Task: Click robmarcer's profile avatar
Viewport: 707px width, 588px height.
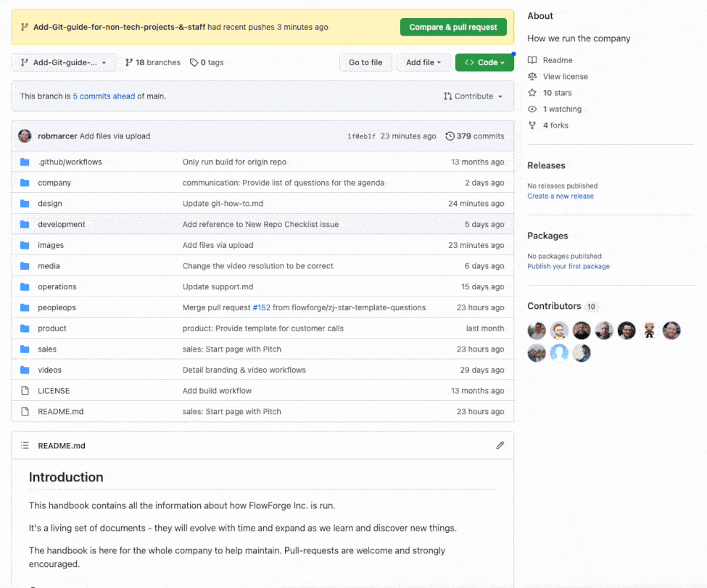Action: pyautogui.click(x=24, y=136)
